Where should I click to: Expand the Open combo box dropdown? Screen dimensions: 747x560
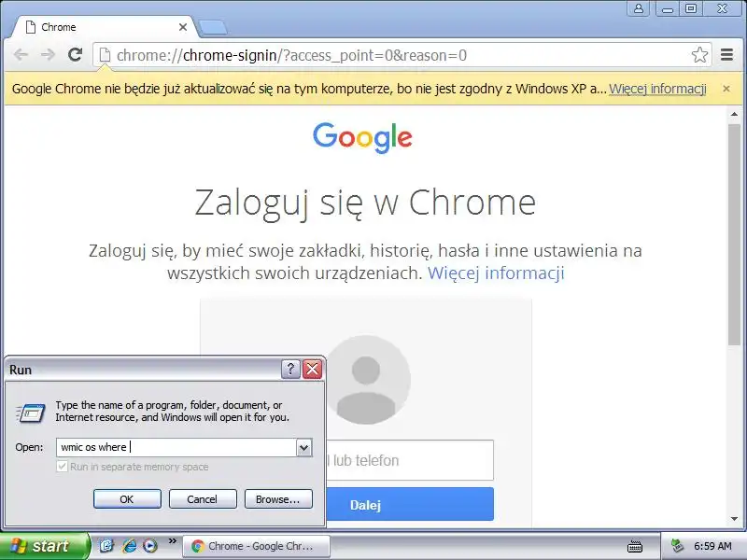click(304, 447)
